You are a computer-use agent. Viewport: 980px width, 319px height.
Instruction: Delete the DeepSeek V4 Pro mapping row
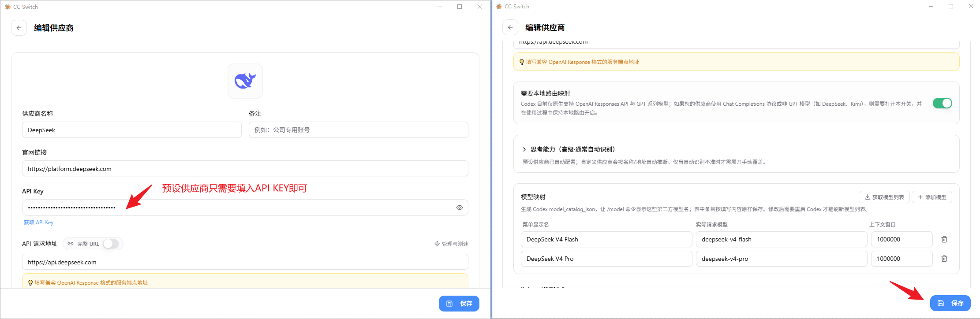click(x=944, y=259)
